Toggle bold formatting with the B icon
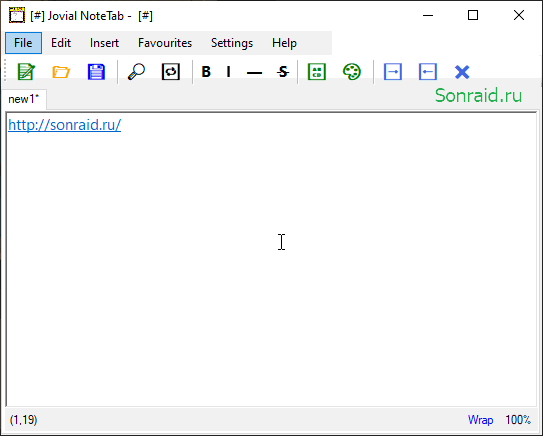Image resolution: width=543 pixels, height=436 pixels. click(x=206, y=72)
